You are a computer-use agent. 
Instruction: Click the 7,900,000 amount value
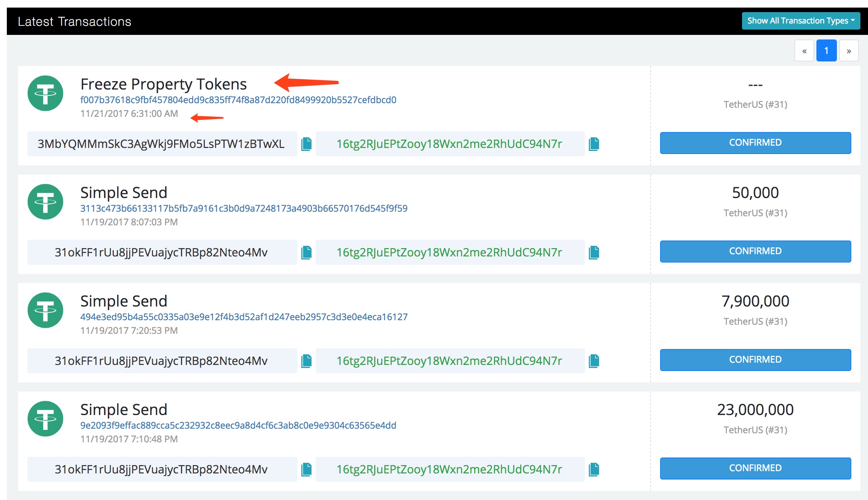[755, 301]
